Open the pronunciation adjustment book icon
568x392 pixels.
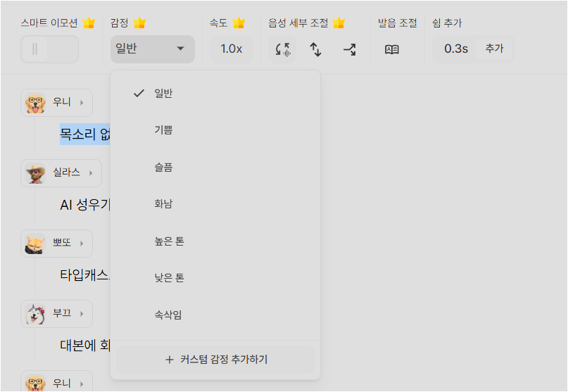click(392, 49)
